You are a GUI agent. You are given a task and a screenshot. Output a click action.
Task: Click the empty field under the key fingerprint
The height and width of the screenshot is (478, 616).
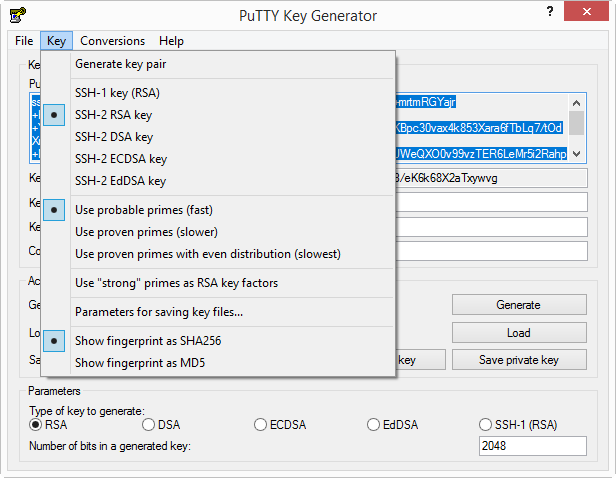(491, 203)
